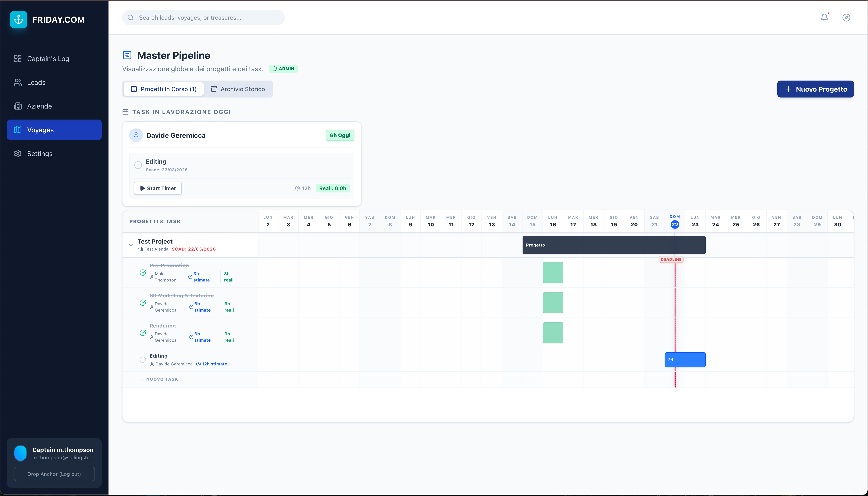Open Aziende section in sidebar

(39, 106)
